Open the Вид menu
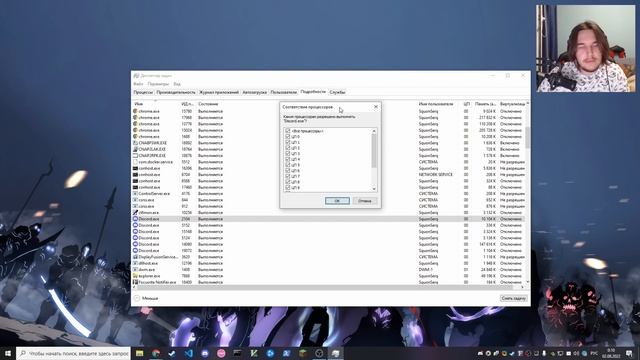 pyautogui.click(x=177, y=84)
